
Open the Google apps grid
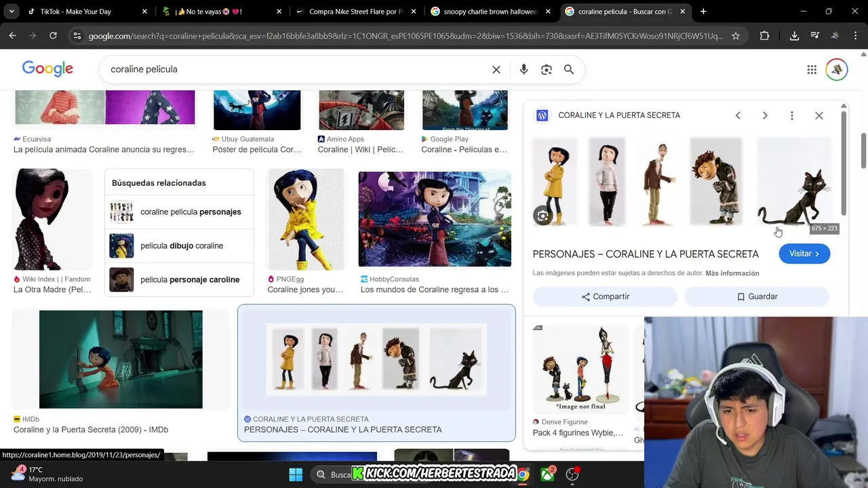click(x=812, y=69)
